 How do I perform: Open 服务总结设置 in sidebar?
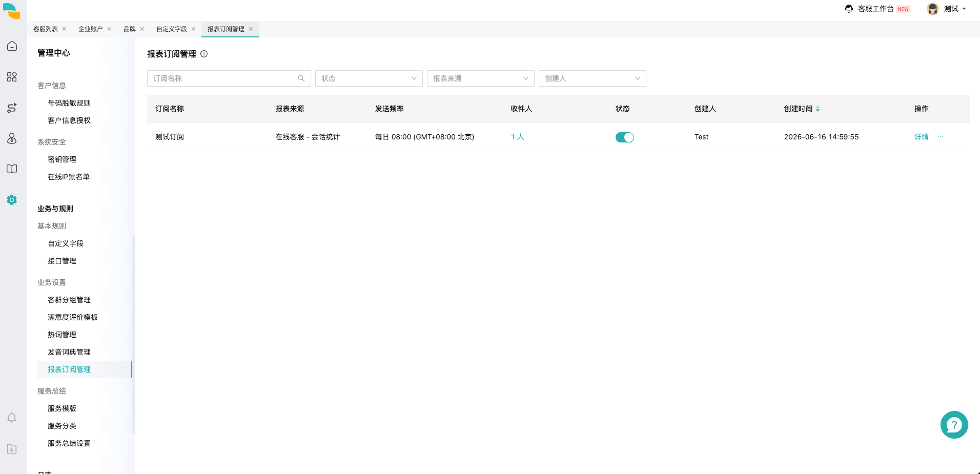[x=69, y=443]
